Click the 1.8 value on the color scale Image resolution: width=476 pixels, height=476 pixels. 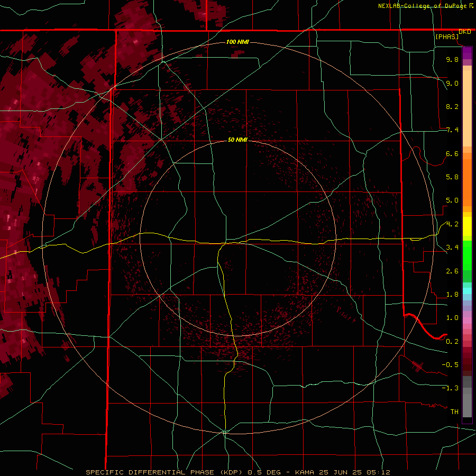point(452,295)
